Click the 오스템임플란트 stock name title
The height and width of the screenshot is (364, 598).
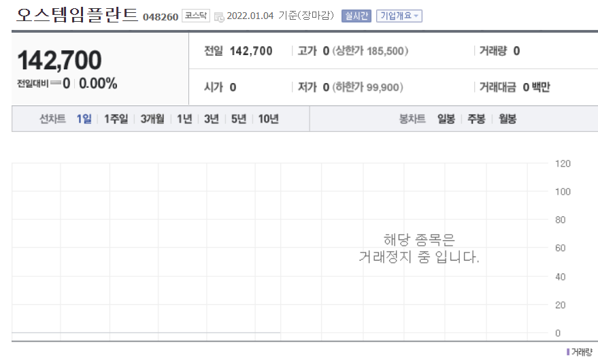[77, 15]
